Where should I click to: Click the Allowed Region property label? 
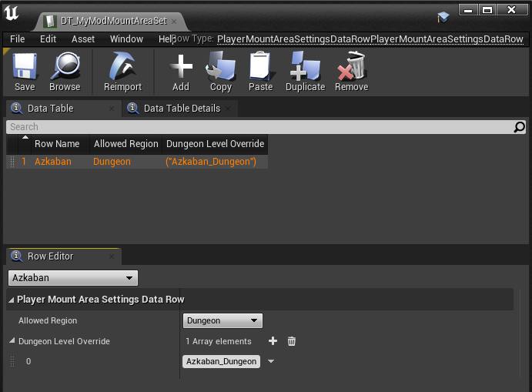click(48, 320)
